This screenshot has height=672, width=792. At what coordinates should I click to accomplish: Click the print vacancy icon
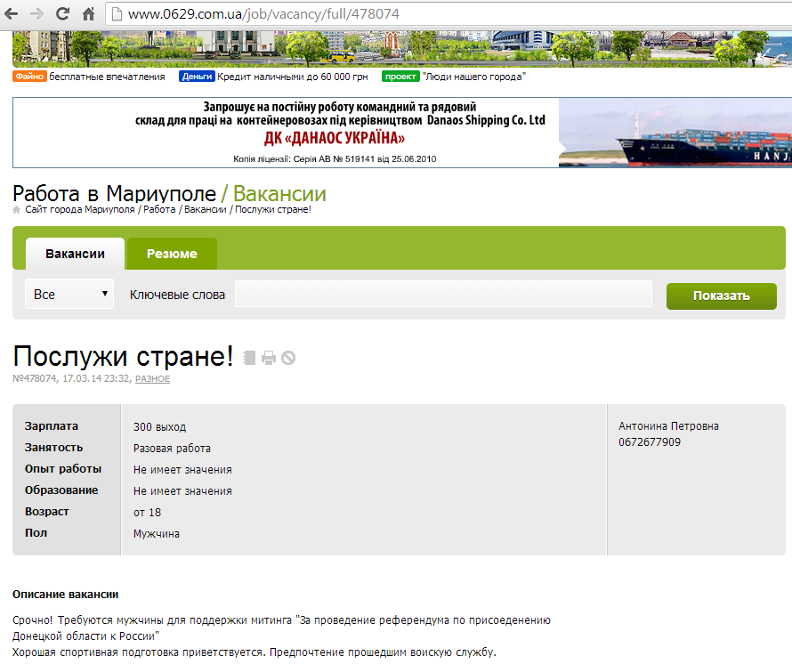268,358
